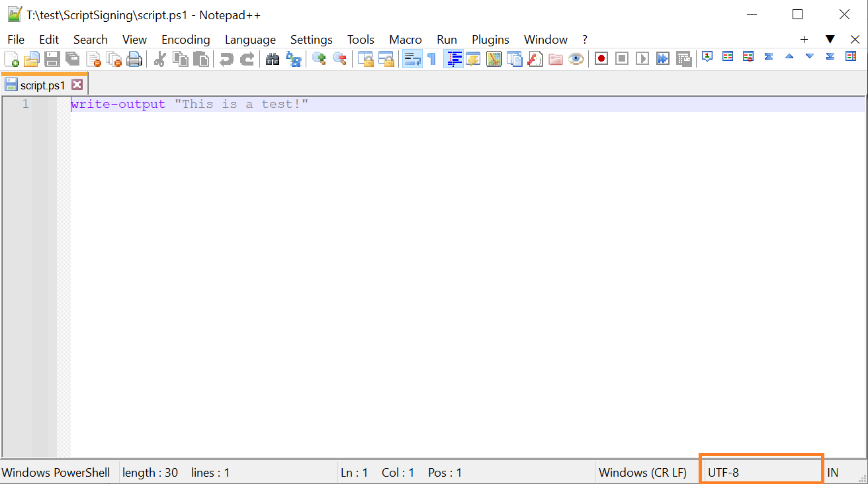Select the Replace icon on the toolbar
The height and width of the screenshot is (484, 868).
(x=294, y=58)
